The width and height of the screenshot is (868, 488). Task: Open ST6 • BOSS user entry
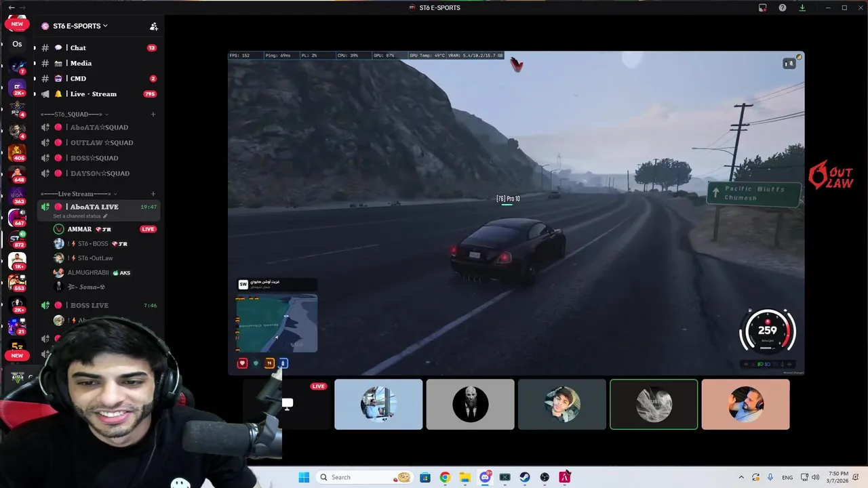(105, 243)
